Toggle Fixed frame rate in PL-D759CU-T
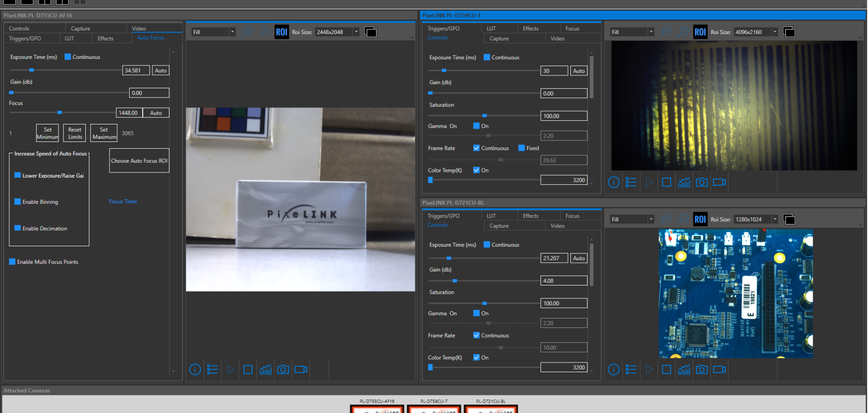The height and width of the screenshot is (413, 868). [521, 148]
